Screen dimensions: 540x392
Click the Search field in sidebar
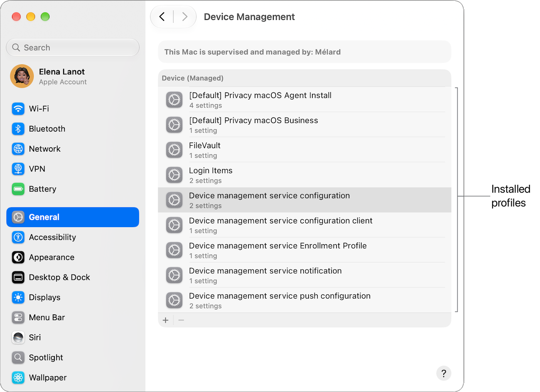click(x=73, y=47)
